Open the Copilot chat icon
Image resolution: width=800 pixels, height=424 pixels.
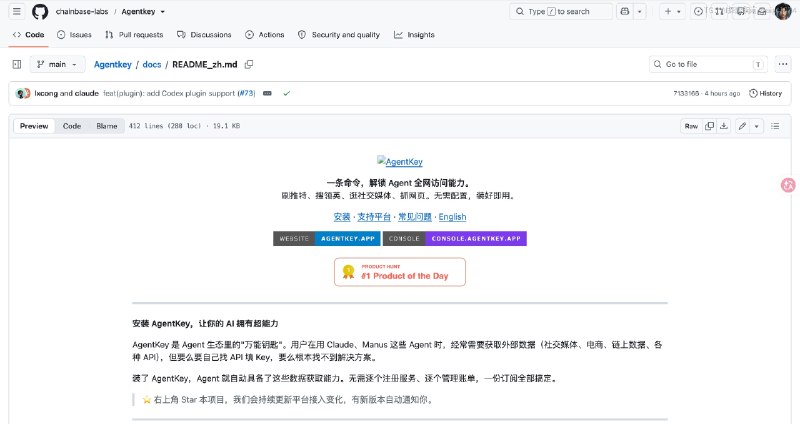click(x=624, y=11)
